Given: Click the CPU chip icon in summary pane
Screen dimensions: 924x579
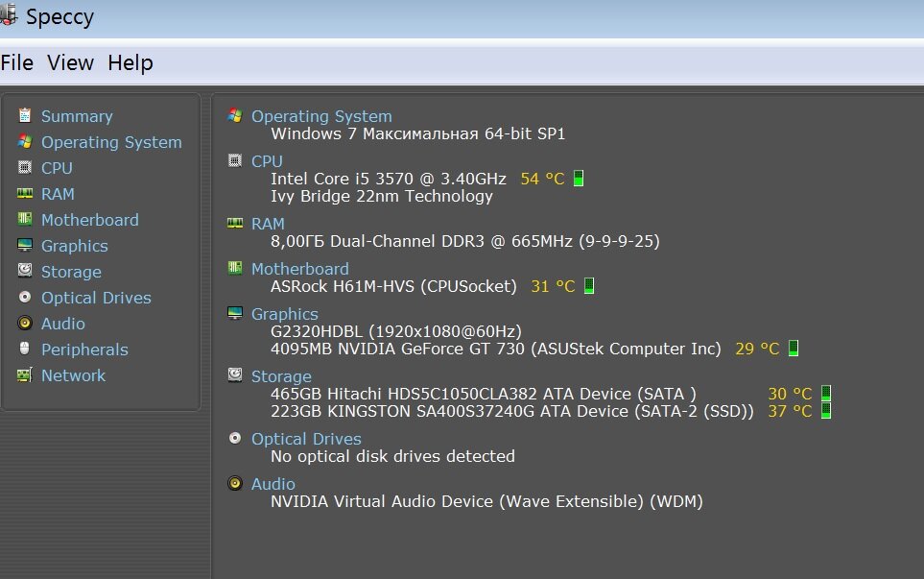Looking at the screenshot, I should (234, 160).
